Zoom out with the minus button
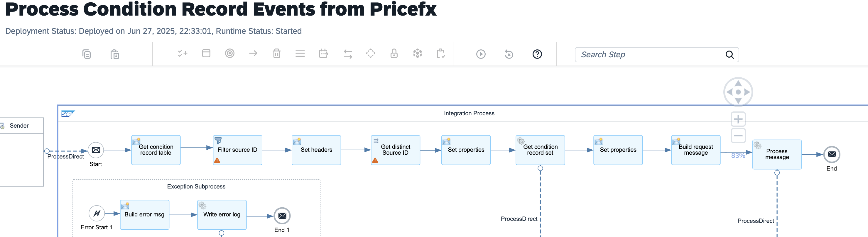868x237 pixels. click(x=738, y=136)
